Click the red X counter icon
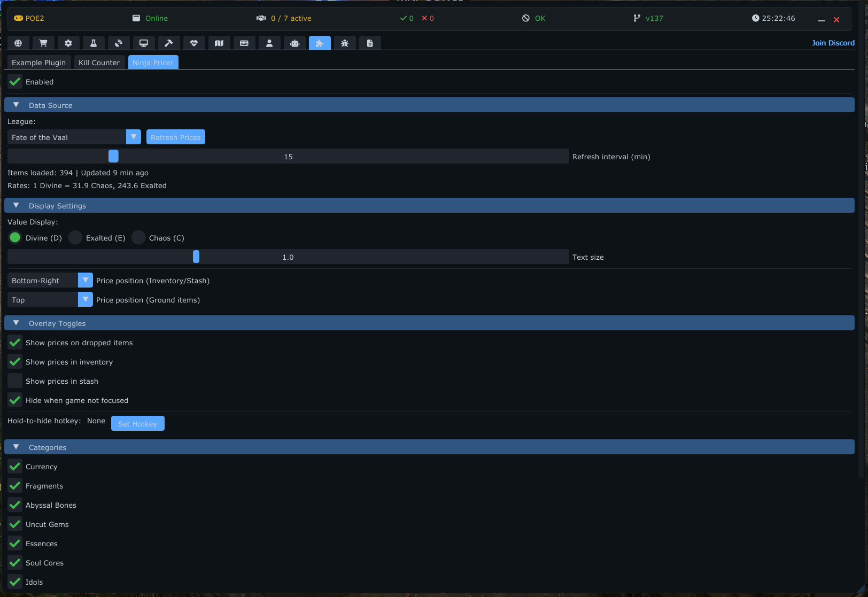 (x=424, y=18)
